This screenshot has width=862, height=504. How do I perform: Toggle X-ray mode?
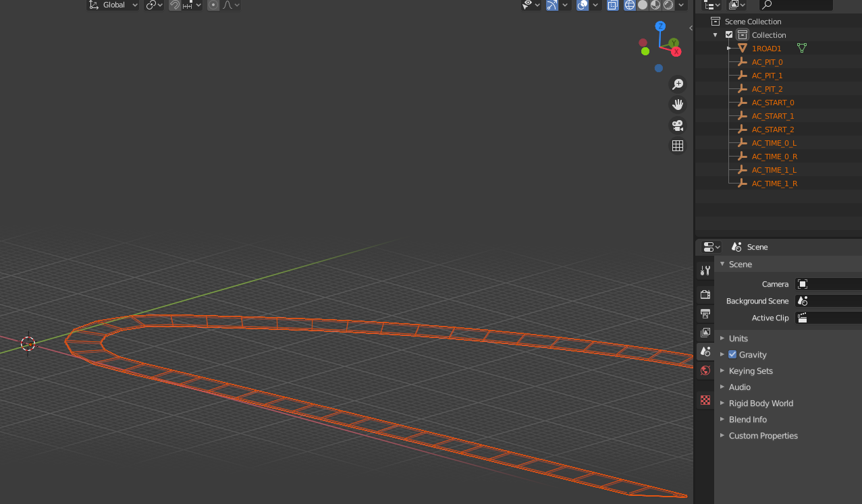(x=612, y=5)
